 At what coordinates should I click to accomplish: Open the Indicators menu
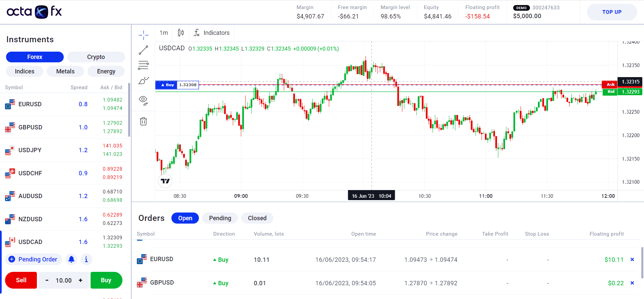[x=212, y=33]
